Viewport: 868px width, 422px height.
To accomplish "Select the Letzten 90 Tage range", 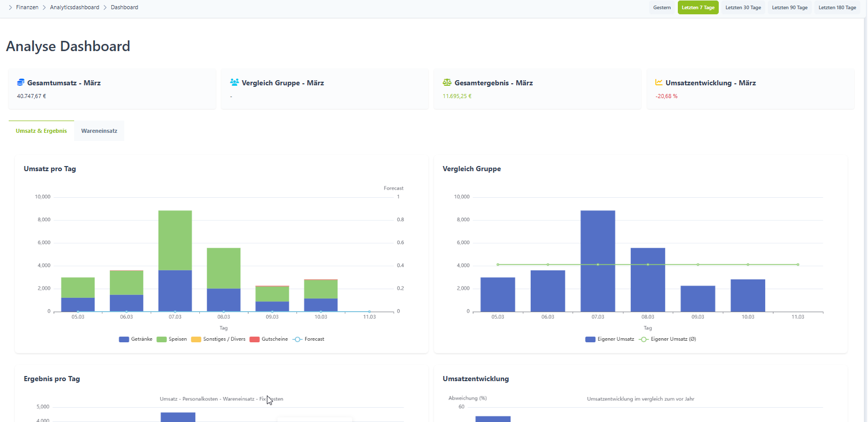I will [790, 8].
